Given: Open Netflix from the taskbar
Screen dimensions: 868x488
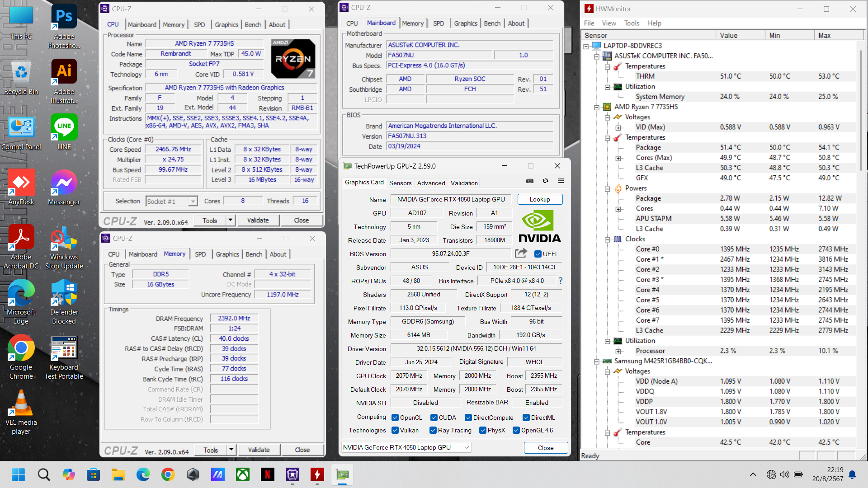Looking at the screenshot, I should (x=267, y=474).
